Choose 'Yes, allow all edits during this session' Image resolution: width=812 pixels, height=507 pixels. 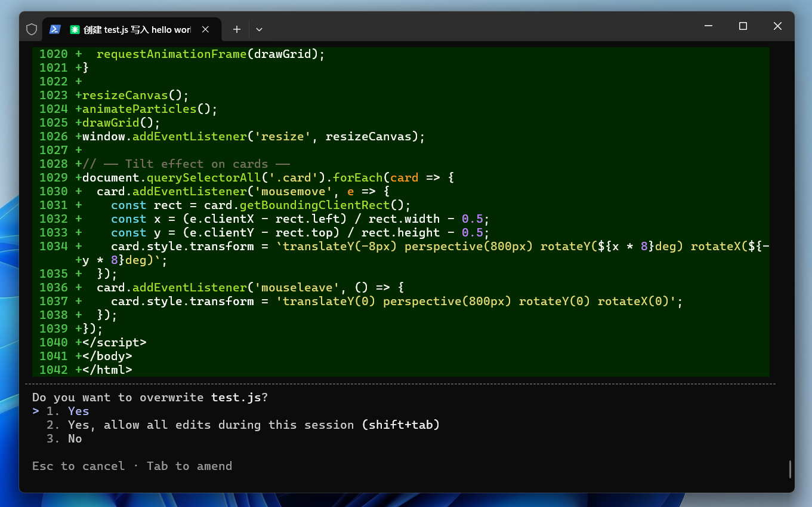tap(243, 425)
